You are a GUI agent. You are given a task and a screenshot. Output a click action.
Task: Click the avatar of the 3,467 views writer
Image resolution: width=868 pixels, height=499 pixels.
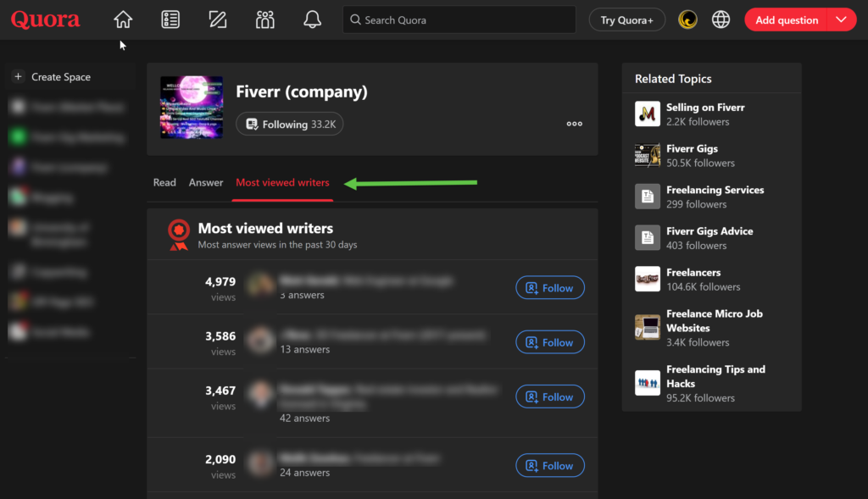click(261, 393)
